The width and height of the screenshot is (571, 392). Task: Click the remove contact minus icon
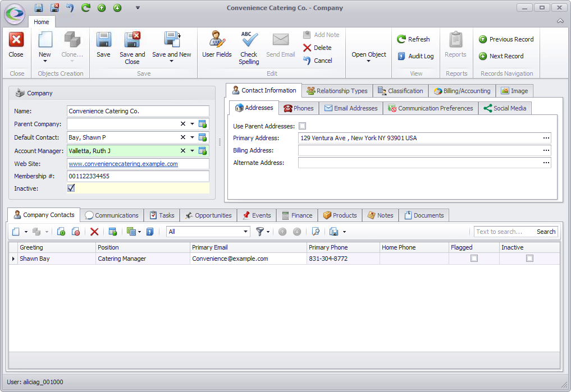point(76,232)
